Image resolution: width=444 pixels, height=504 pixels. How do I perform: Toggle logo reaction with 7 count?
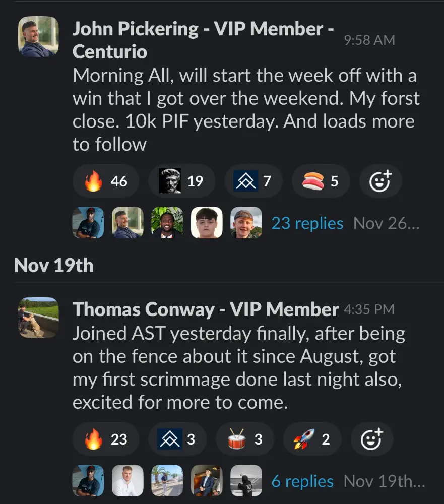(253, 181)
